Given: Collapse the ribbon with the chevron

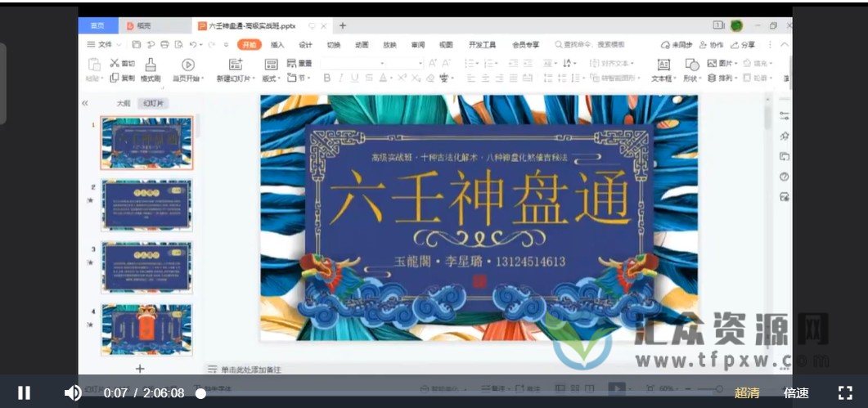Looking at the screenshot, I should 785,45.
